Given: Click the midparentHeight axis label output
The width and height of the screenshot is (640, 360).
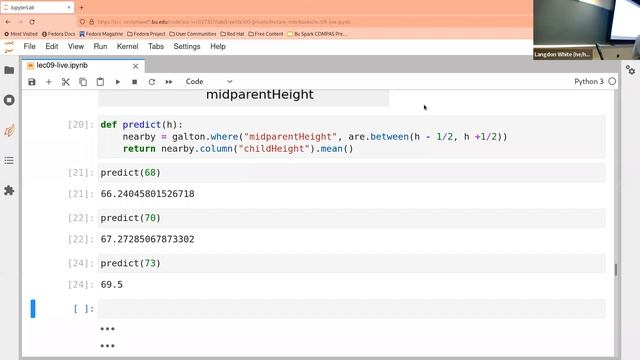Looking at the screenshot, I should coord(260,94).
